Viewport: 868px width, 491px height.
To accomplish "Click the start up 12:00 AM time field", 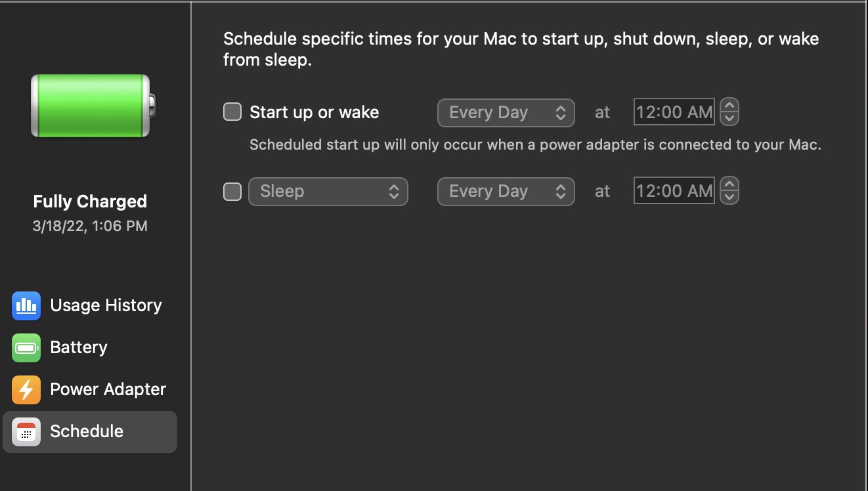I will pos(674,112).
